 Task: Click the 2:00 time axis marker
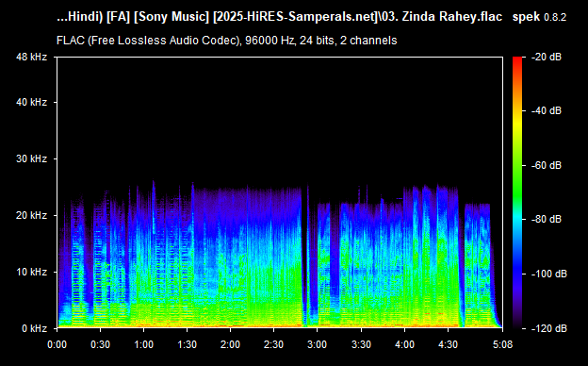point(230,344)
